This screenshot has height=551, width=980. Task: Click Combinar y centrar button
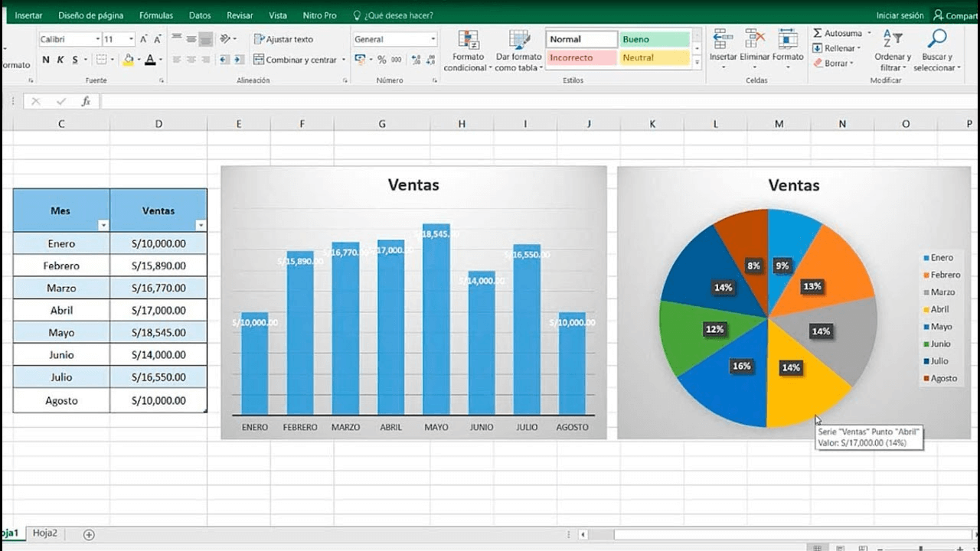pos(295,60)
